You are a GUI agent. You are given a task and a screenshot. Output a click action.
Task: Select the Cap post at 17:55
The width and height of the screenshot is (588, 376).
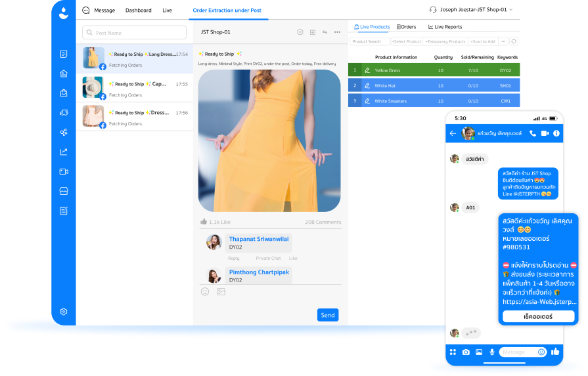pos(135,88)
